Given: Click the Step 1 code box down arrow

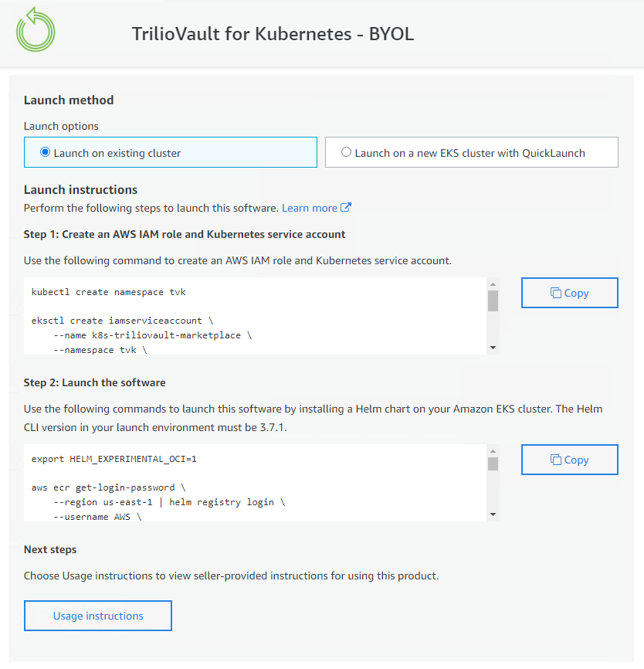Looking at the screenshot, I should coord(493,348).
